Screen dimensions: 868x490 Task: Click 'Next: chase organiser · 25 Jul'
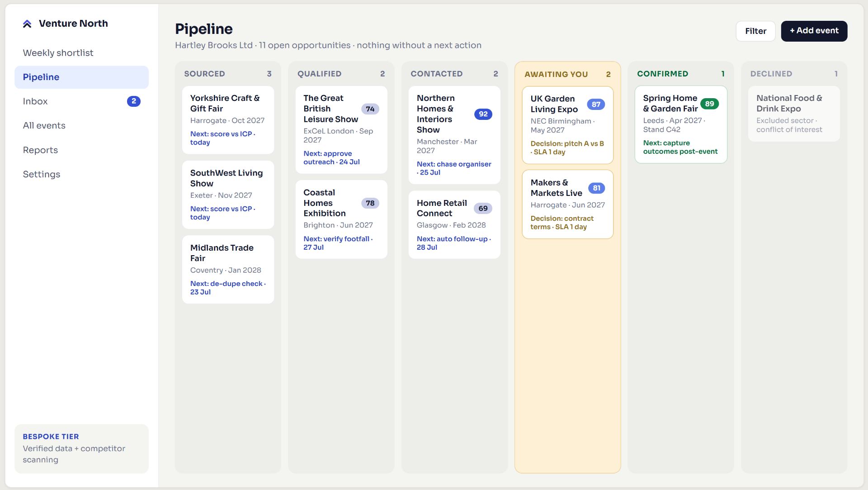coord(454,168)
